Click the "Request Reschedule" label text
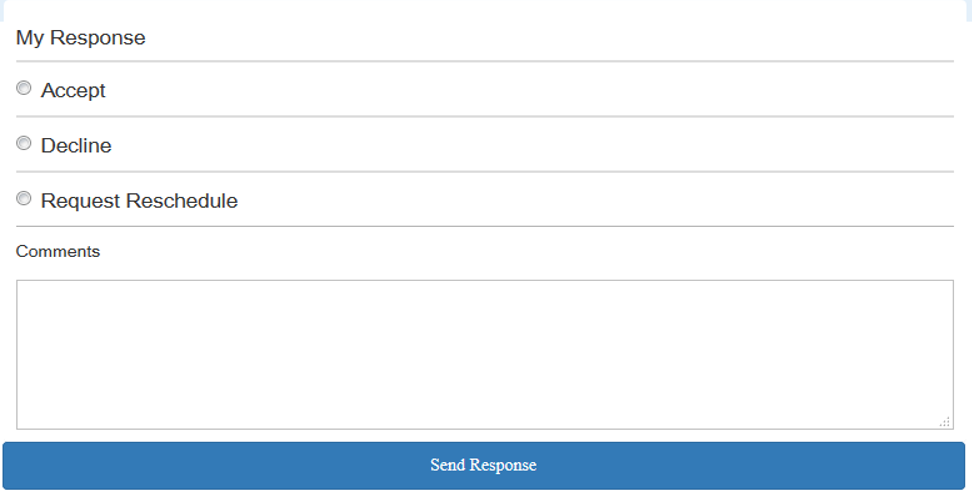Screen dimensions: 972x494 point(139,201)
